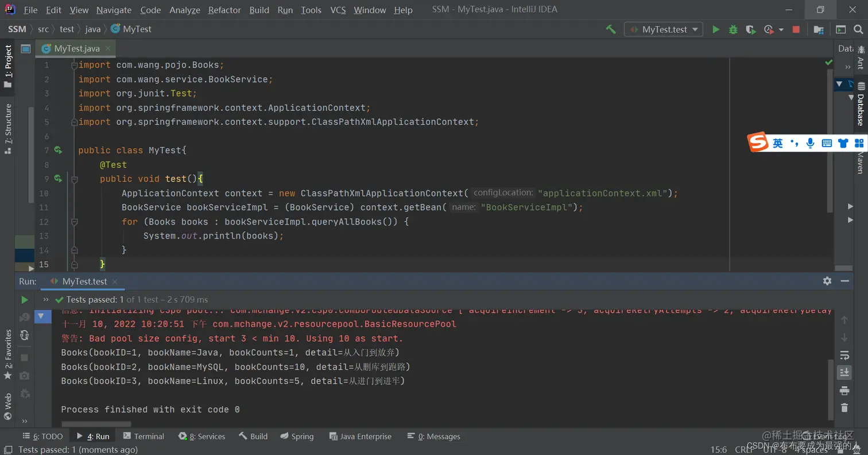Screen dimensions: 868x455
Task: Click the Sogou skin shirt icon
Action: (x=843, y=143)
